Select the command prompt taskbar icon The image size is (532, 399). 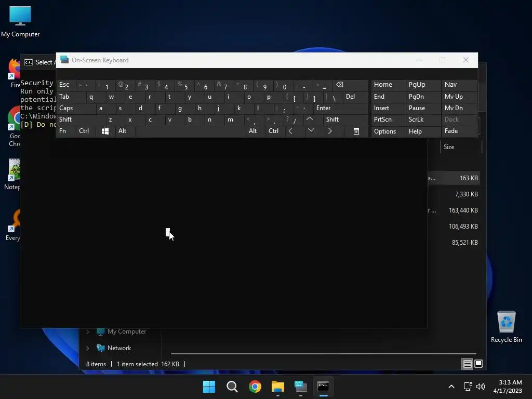tap(323, 387)
